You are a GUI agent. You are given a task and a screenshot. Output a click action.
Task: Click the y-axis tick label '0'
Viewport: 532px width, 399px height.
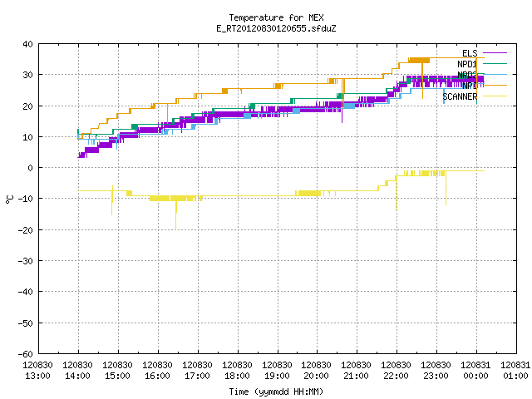pyautogui.click(x=31, y=168)
